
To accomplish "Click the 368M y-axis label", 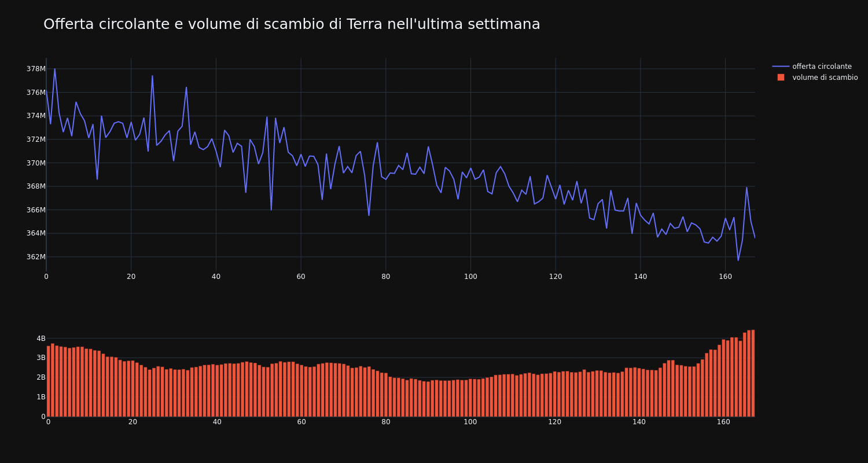I will click(36, 186).
